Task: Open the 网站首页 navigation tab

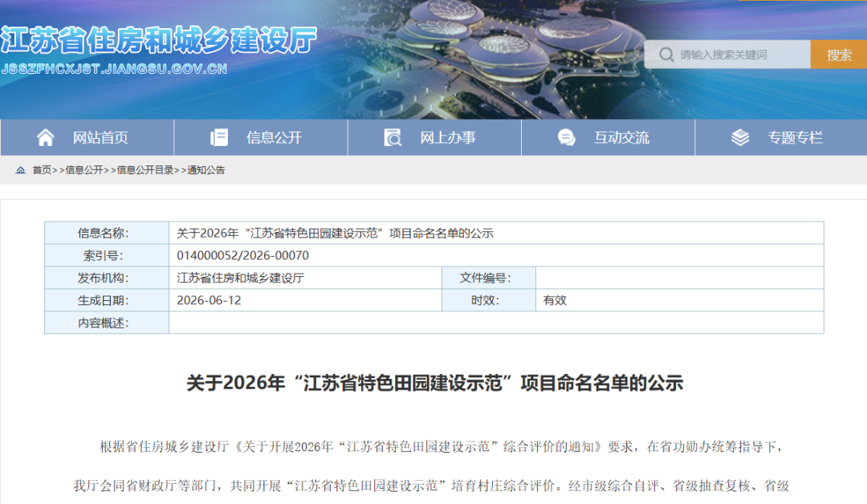Action: pyautogui.click(x=88, y=137)
